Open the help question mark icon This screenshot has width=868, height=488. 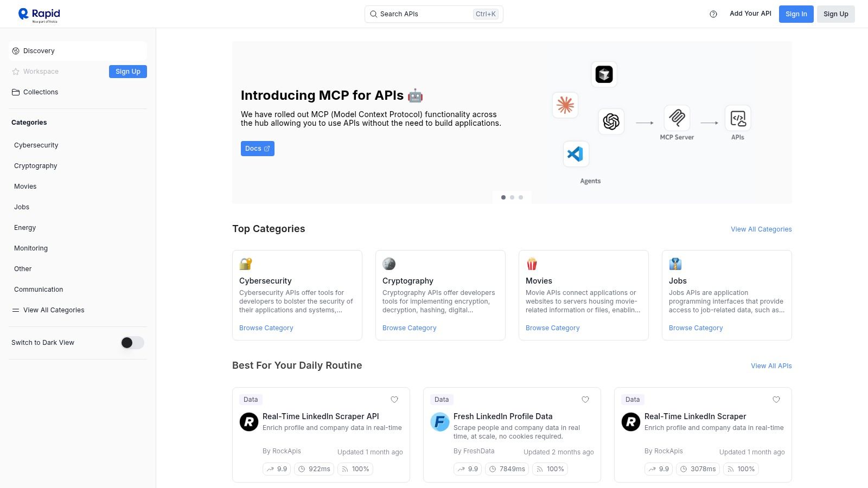click(x=713, y=14)
